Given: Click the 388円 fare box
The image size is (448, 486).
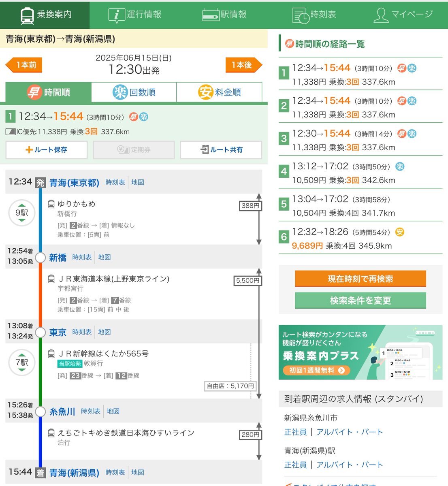Looking at the screenshot, I should (250, 206).
